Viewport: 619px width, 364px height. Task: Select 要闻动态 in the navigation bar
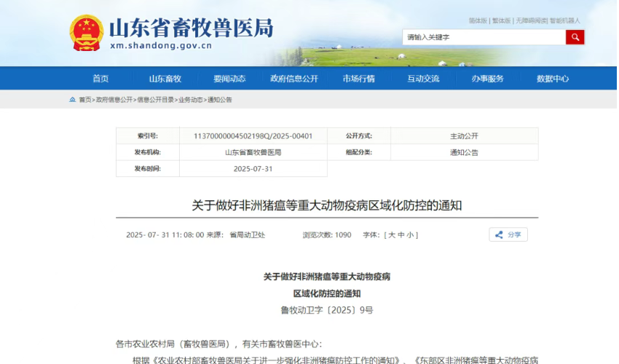tap(229, 79)
